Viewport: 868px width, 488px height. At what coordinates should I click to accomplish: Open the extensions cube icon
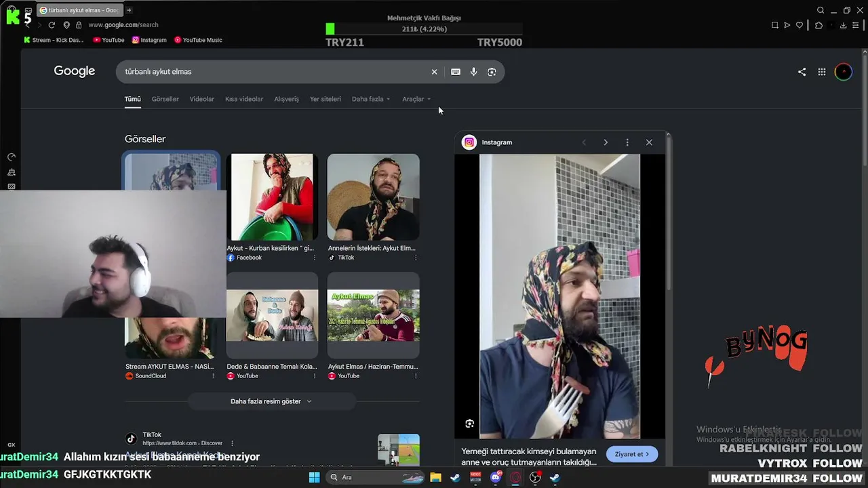(818, 25)
